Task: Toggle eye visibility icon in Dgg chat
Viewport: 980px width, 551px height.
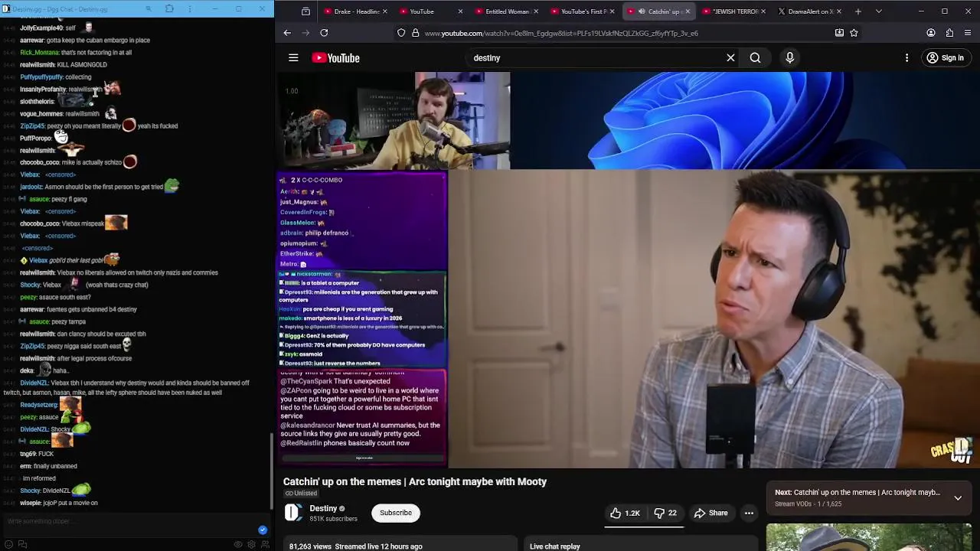Action: click(238, 544)
